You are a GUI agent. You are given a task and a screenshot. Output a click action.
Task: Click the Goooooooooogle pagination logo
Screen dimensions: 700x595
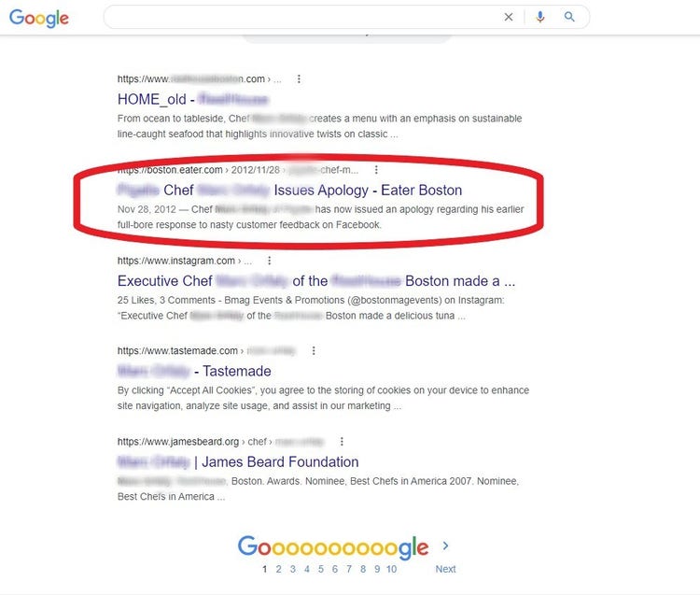[x=333, y=547]
